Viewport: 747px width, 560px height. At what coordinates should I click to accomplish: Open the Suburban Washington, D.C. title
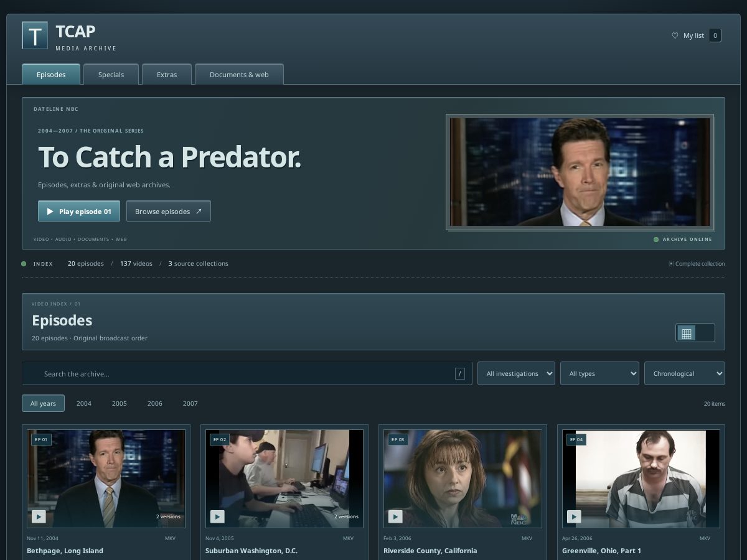pyautogui.click(x=251, y=551)
